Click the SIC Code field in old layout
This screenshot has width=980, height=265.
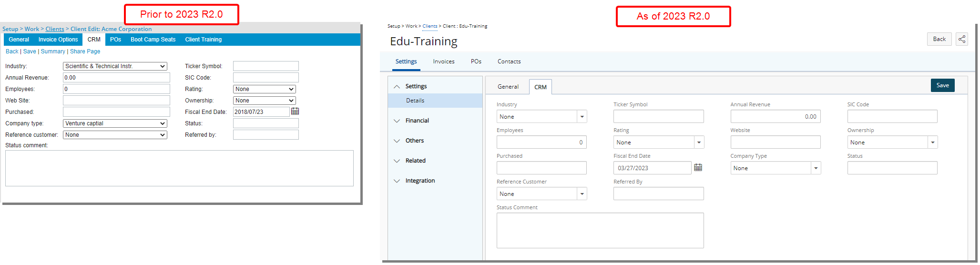pyautogui.click(x=266, y=78)
